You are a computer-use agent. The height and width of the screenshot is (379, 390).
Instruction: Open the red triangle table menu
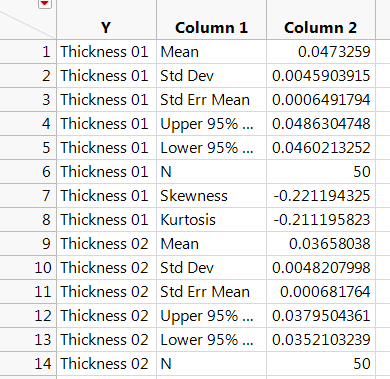tap(45, 3)
